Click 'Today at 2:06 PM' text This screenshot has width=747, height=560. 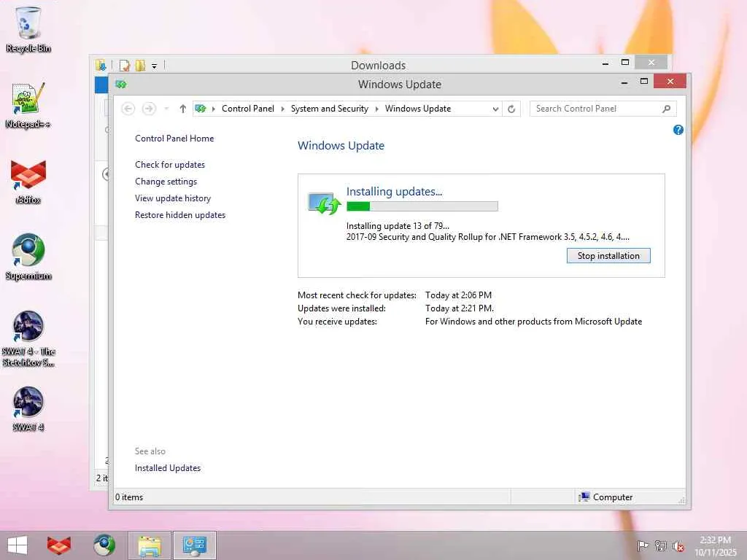pos(458,295)
